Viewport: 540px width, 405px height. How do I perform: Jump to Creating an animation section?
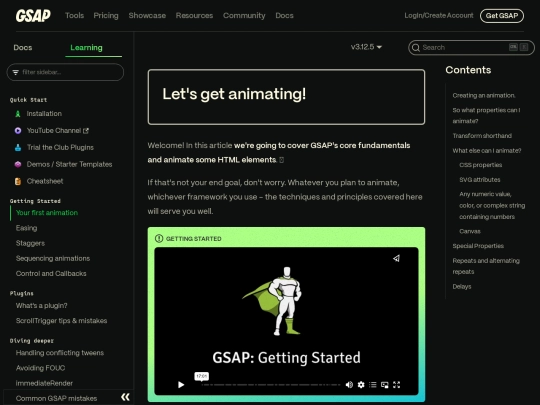[484, 95]
